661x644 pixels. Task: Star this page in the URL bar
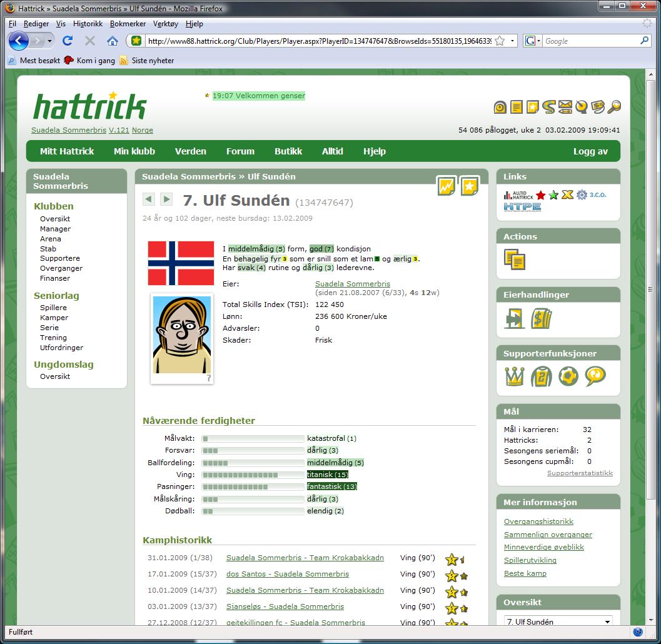tap(500, 41)
